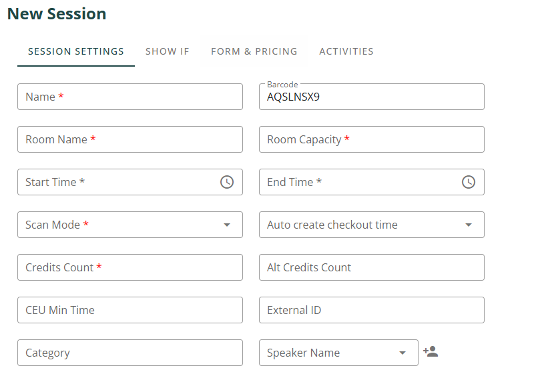Expand the Scan Mode dropdown

coord(227,225)
